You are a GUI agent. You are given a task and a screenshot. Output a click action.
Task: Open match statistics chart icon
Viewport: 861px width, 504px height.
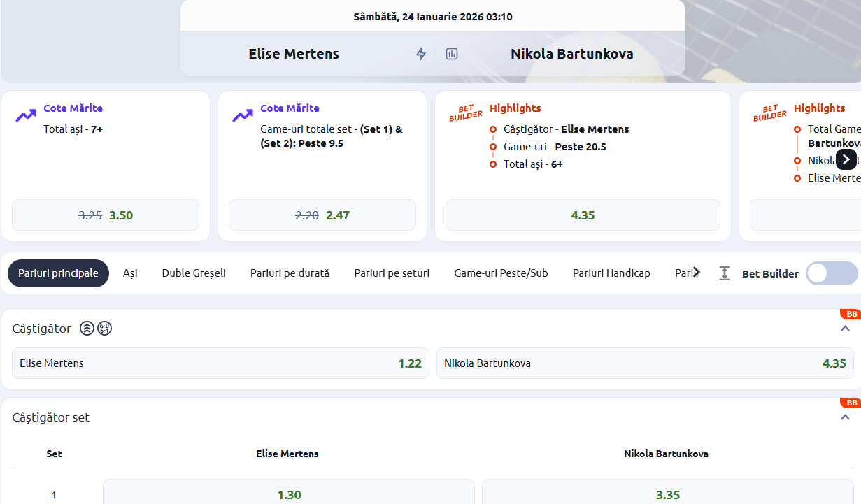click(x=452, y=54)
